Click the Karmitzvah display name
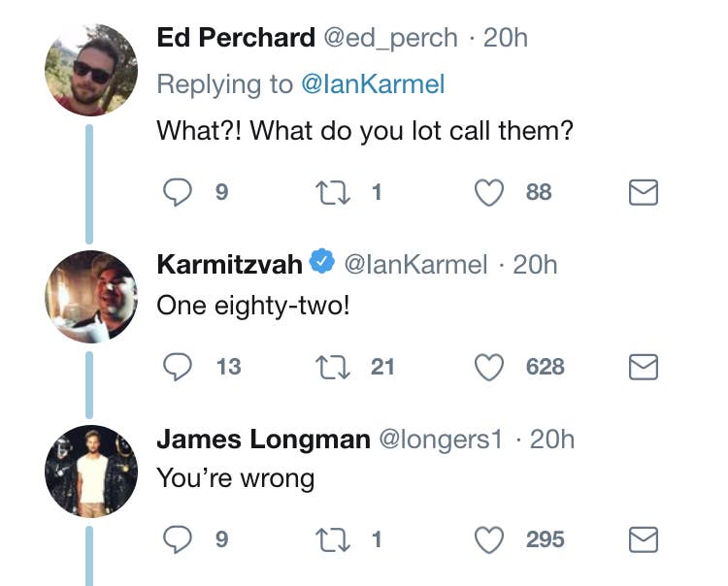This screenshot has height=586, width=728. point(229,263)
